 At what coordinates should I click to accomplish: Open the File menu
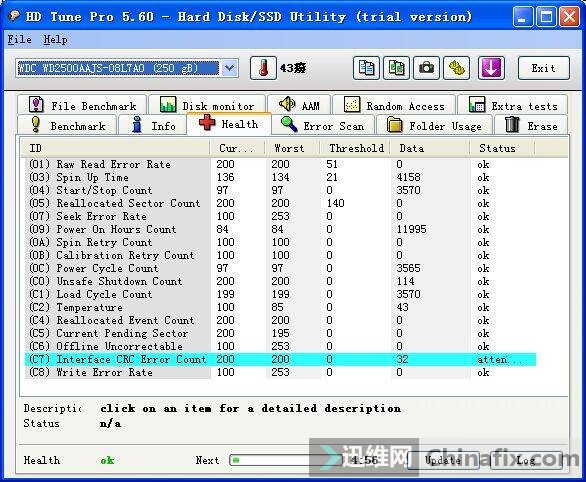point(19,39)
